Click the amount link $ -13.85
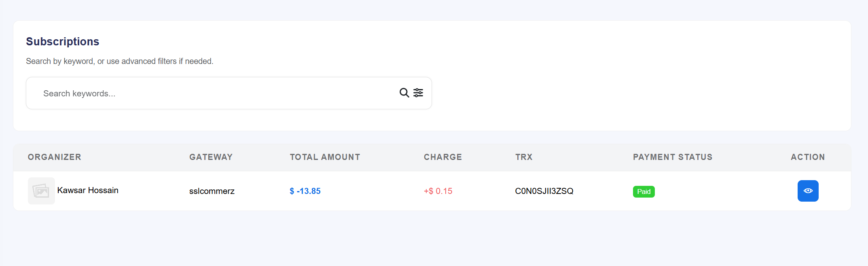This screenshot has height=266, width=868. pyautogui.click(x=305, y=191)
